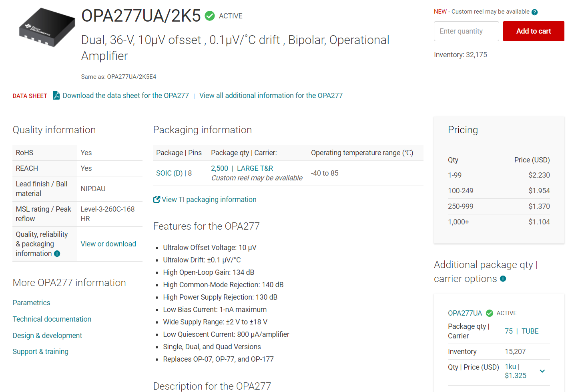Click the OPA277 chip product image
This screenshot has height=392, width=566.
point(47,27)
